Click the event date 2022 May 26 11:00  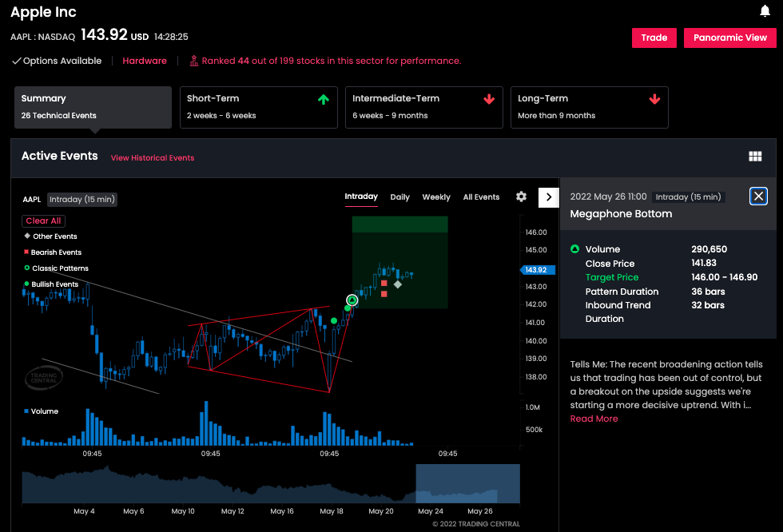[608, 197]
